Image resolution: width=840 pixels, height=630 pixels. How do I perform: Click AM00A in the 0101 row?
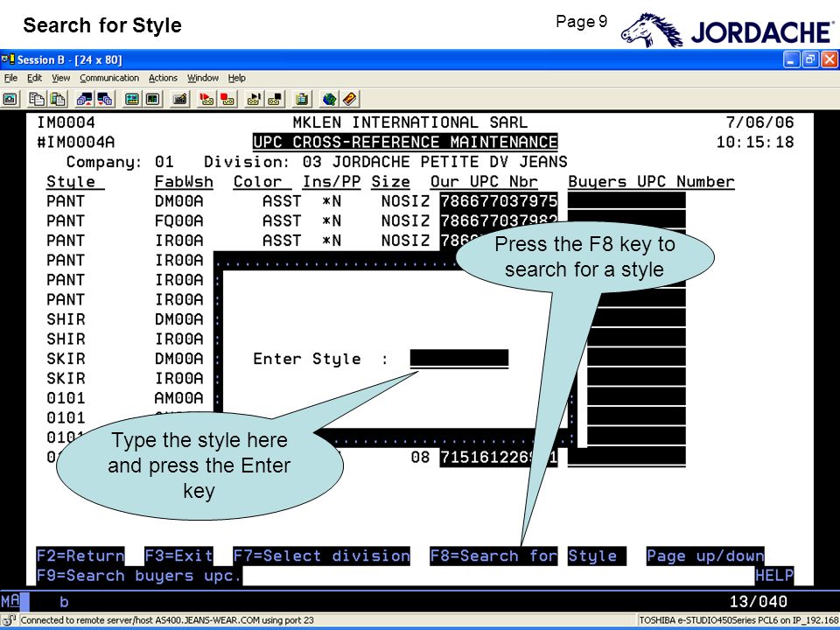(178, 398)
